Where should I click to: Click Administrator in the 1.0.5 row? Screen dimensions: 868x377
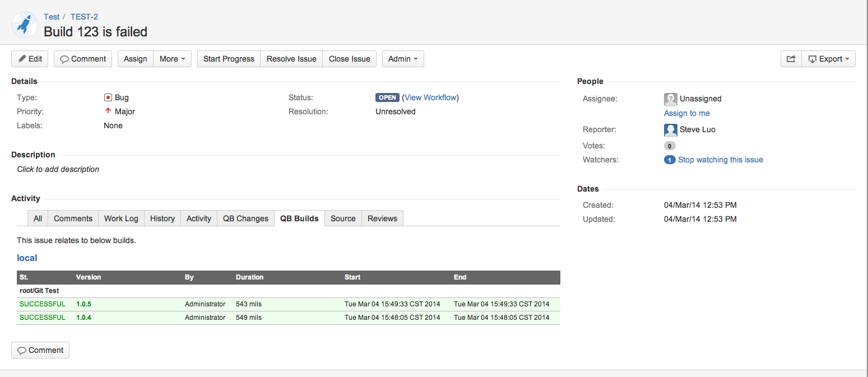pyautogui.click(x=205, y=304)
